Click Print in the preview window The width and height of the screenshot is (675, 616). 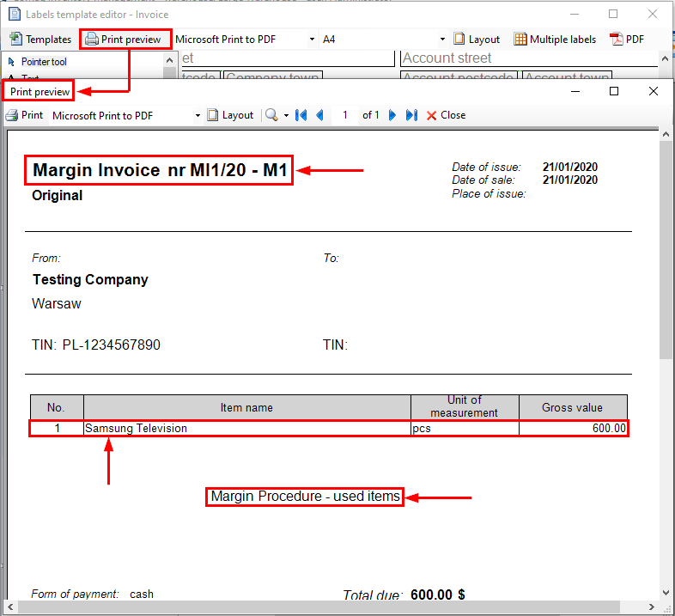pos(25,115)
